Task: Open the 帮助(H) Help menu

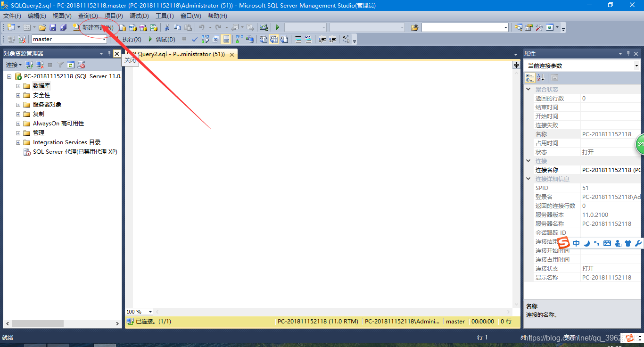Action: (x=217, y=16)
